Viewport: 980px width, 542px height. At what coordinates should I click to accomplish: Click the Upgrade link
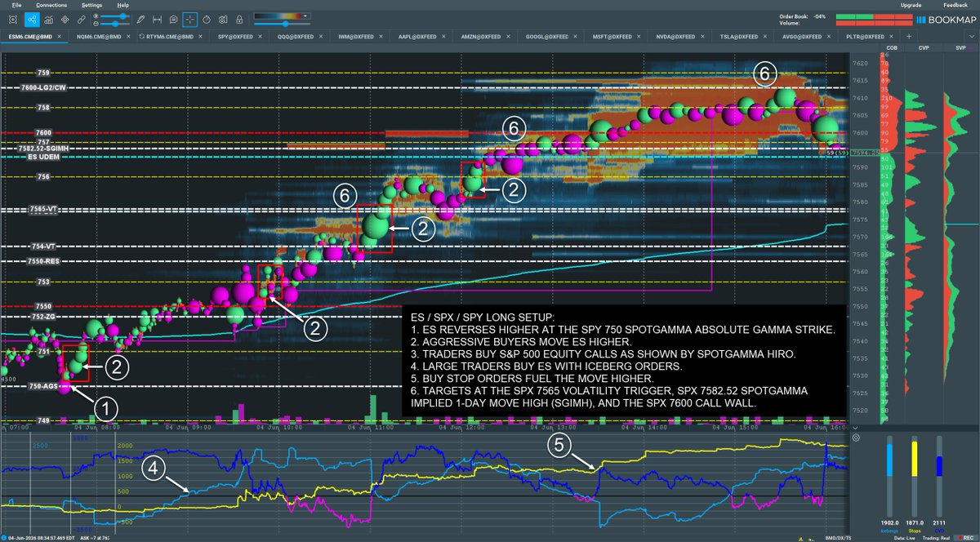(911, 5)
